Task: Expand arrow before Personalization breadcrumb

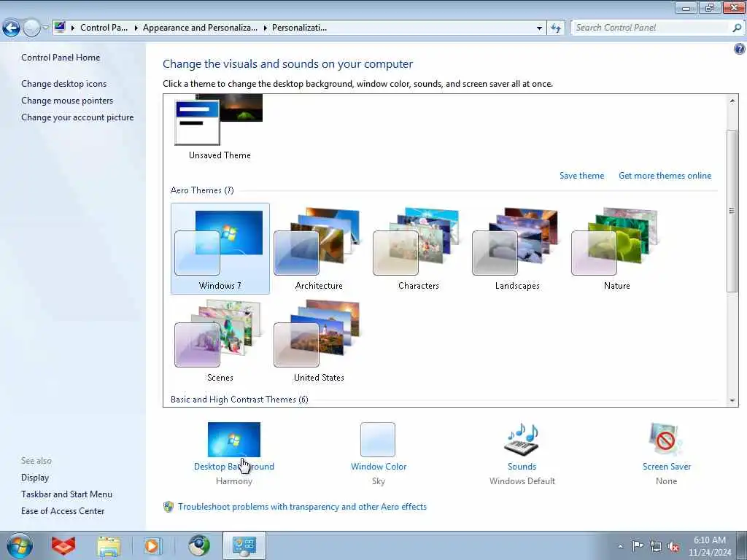Action: click(265, 28)
